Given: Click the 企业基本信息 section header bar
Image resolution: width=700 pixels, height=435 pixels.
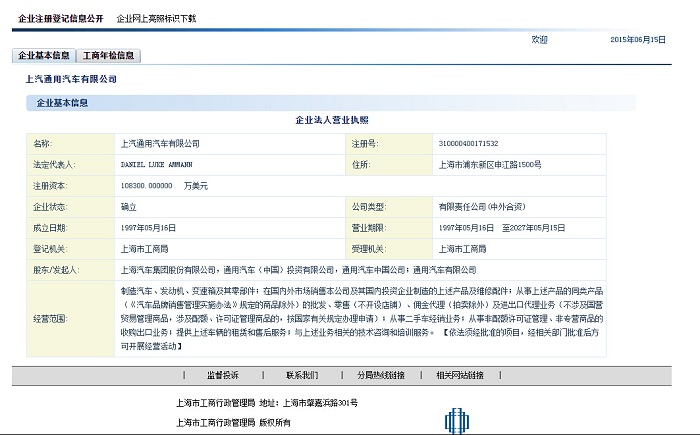Looking at the screenshot, I should point(331,103).
